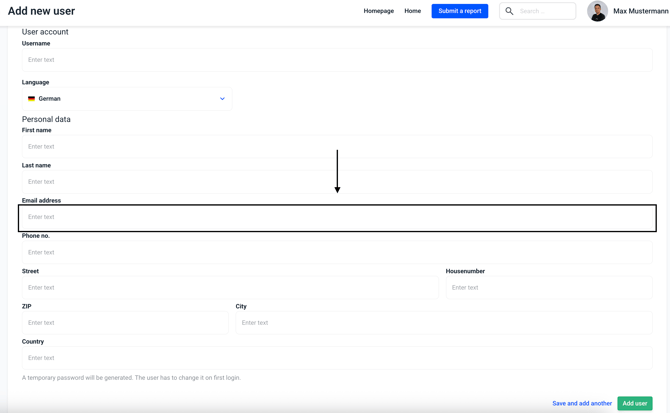Click Save and add another link
Screen dimensions: 670x413
[x=581, y=403]
